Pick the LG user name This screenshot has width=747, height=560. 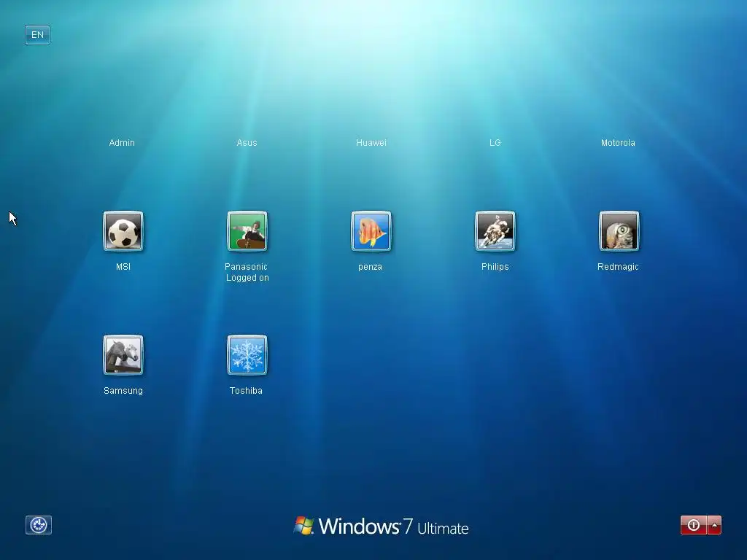[495, 142]
